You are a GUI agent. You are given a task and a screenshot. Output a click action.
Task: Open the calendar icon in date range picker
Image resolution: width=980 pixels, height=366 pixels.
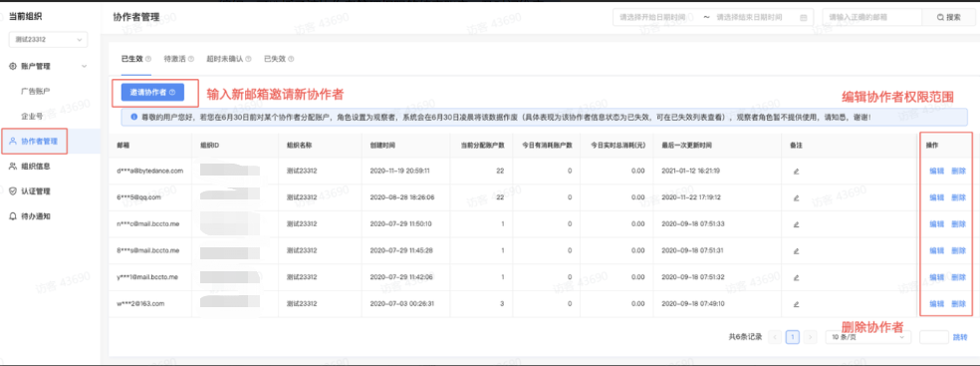click(803, 18)
